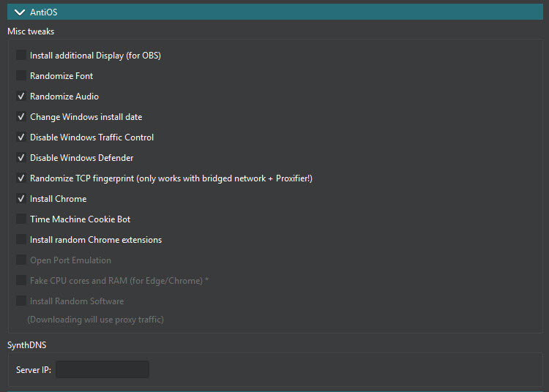Untick the Install Chrome checkbox
This screenshot has height=392, width=549.
(21, 199)
